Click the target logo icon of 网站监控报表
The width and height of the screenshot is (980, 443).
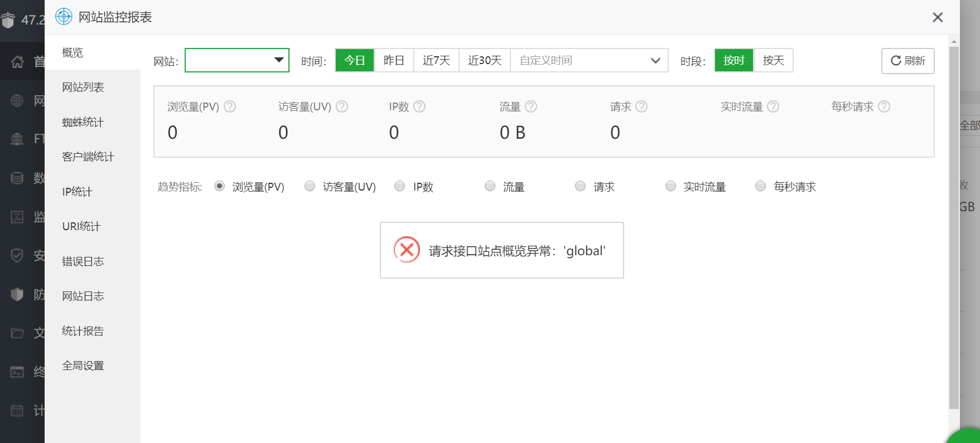coord(64,17)
